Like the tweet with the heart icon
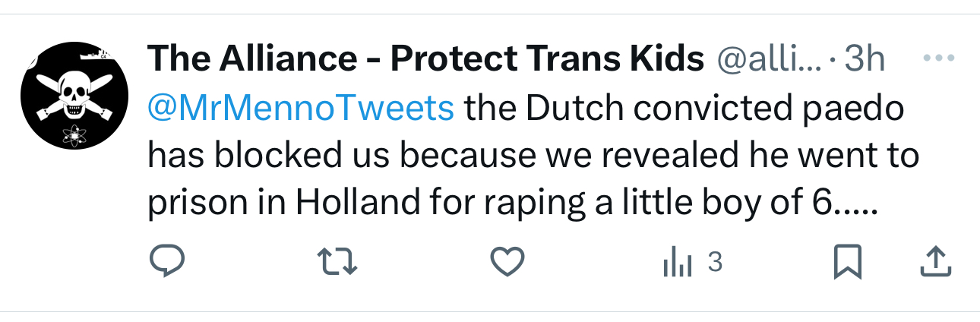Screen dimensions: 980x322 pyautogui.click(x=508, y=263)
